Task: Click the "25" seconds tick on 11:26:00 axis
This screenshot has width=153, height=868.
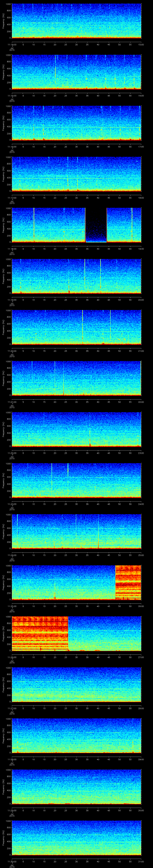Action: (66, 657)
